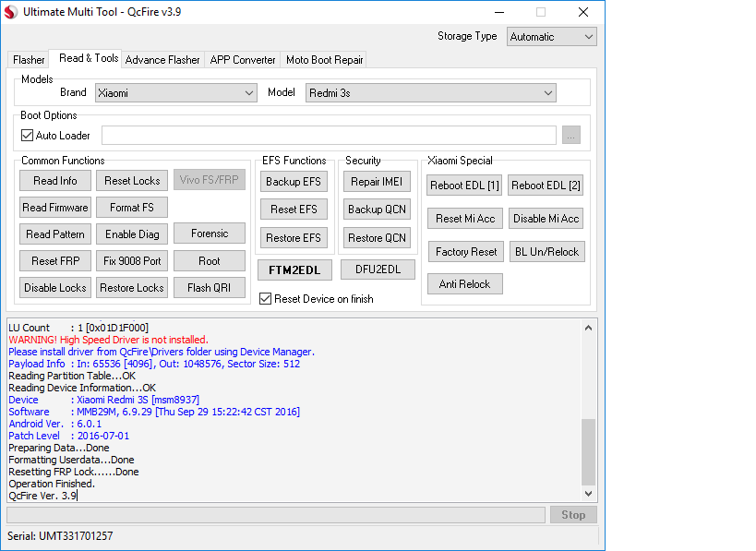Image resolution: width=756 pixels, height=551 pixels.
Task: Click the 'Patch Level : 2016-07-01' log line
Action: point(69,436)
